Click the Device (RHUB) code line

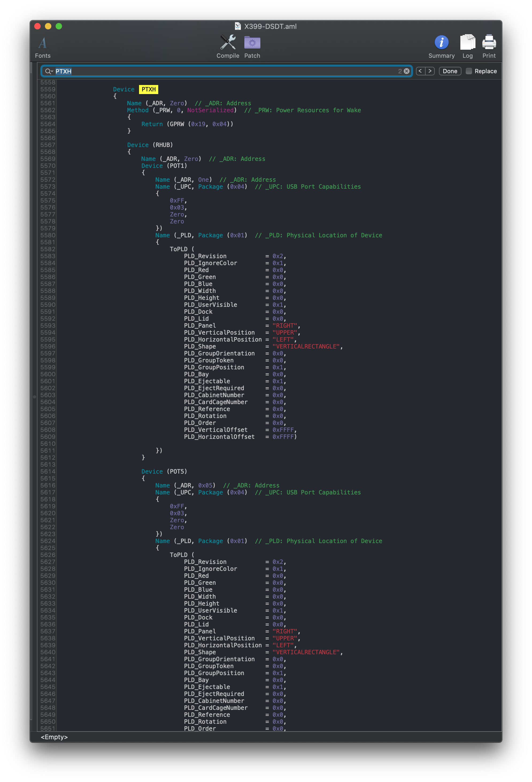[x=150, y=145]
